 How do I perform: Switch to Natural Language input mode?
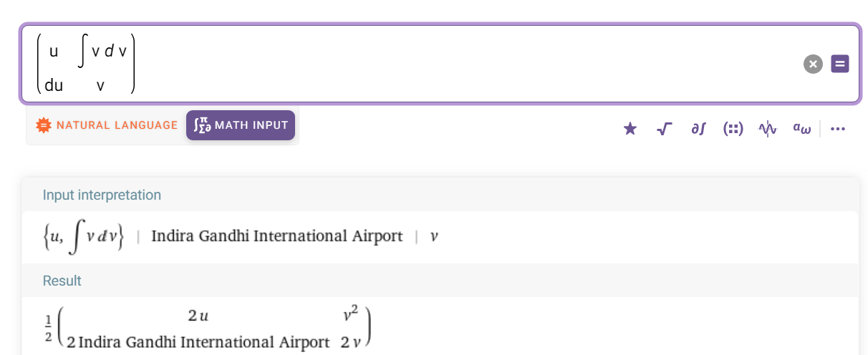(107, 125)
